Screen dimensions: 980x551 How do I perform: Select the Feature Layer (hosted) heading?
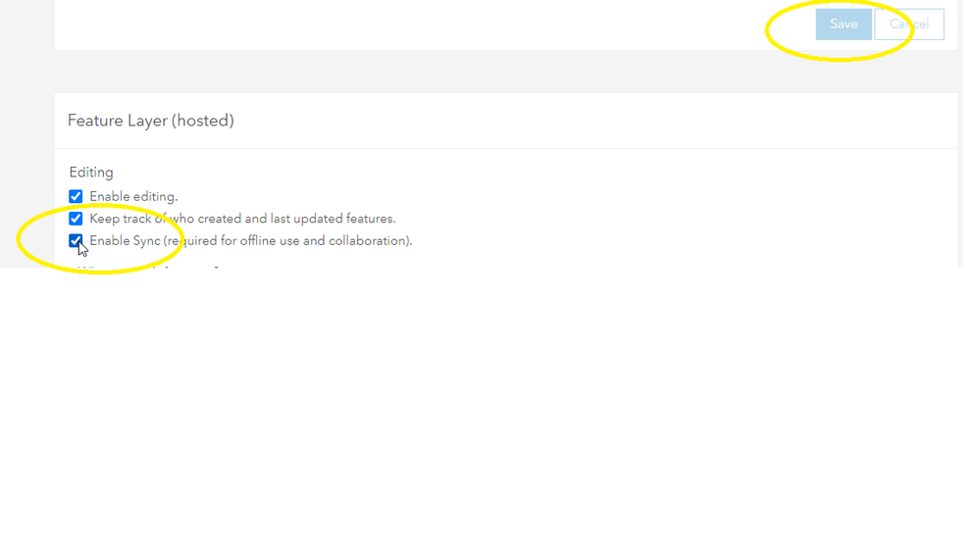click(x=150, y=121)
